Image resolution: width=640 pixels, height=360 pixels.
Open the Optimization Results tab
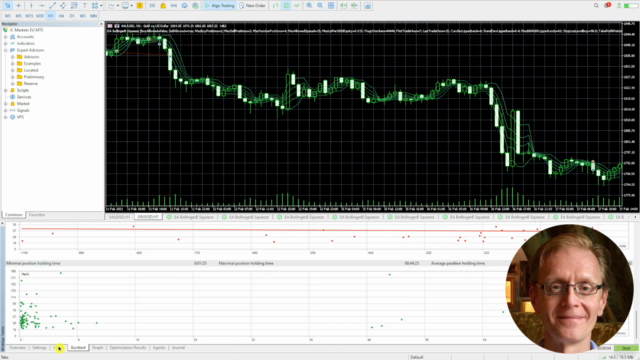tap(128, 348)
